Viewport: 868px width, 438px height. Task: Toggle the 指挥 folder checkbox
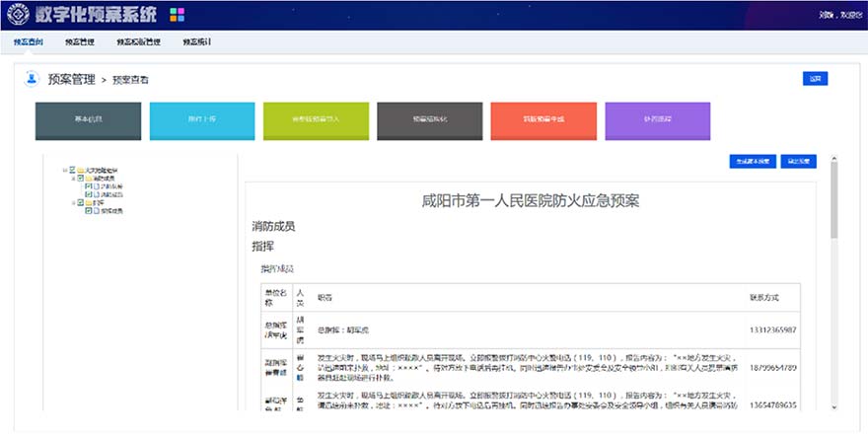click(x=80, y=202)
